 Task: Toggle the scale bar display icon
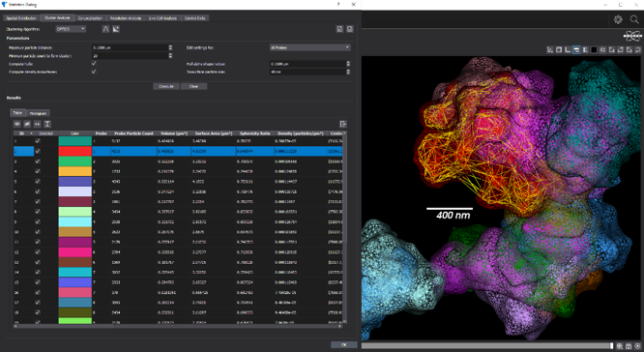[x=576, y=49]
